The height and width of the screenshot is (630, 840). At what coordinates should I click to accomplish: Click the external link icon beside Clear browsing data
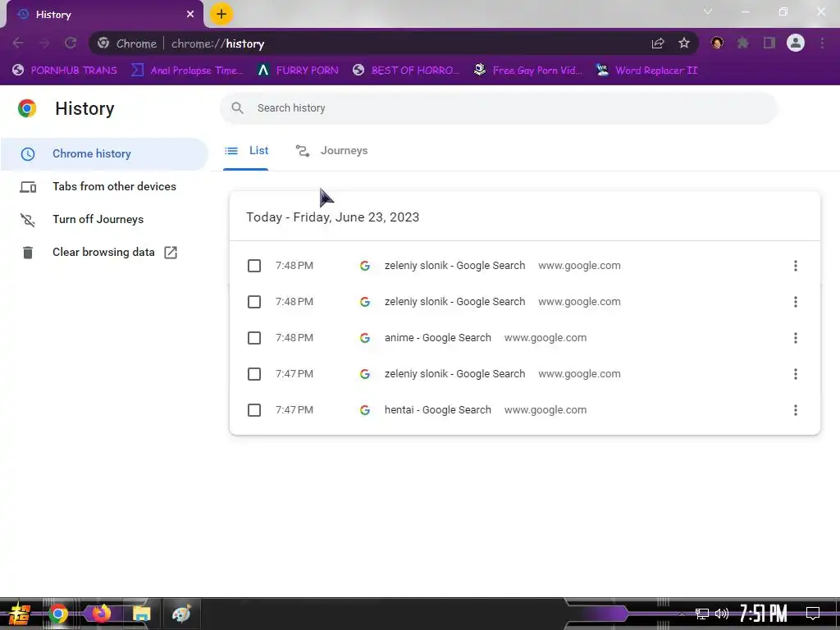(171, 253)
